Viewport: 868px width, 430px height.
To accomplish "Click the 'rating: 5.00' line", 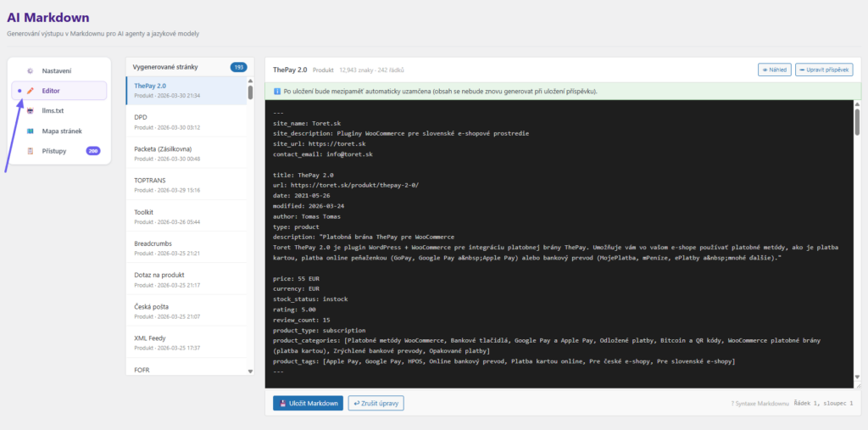I will click(x=296, y=310).
